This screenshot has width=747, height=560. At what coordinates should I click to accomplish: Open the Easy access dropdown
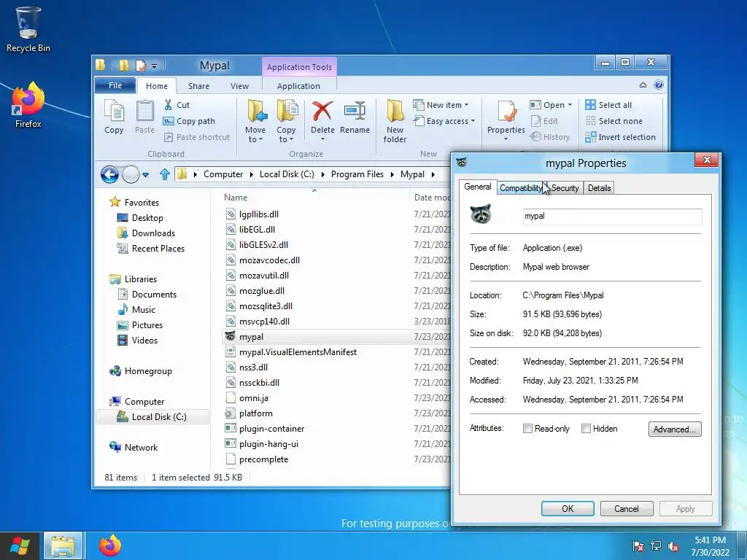[x=444, y=121]
